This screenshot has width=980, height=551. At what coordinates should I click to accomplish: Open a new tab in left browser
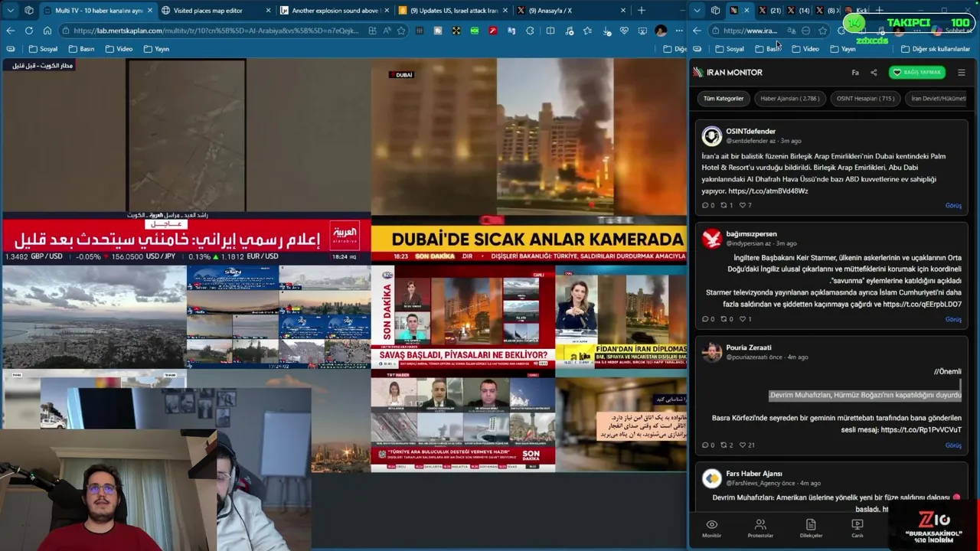[x=642, y=11]
